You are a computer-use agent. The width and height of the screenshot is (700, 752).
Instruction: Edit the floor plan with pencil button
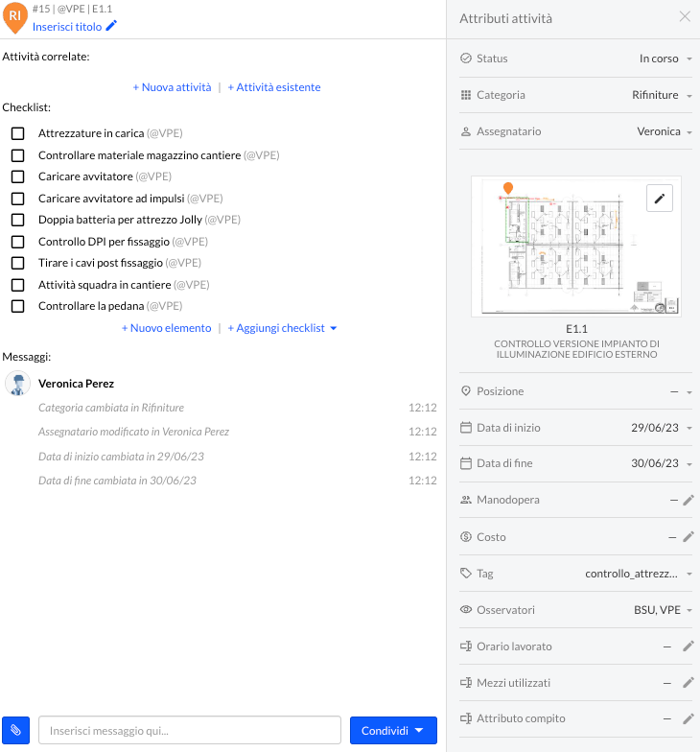660,199
